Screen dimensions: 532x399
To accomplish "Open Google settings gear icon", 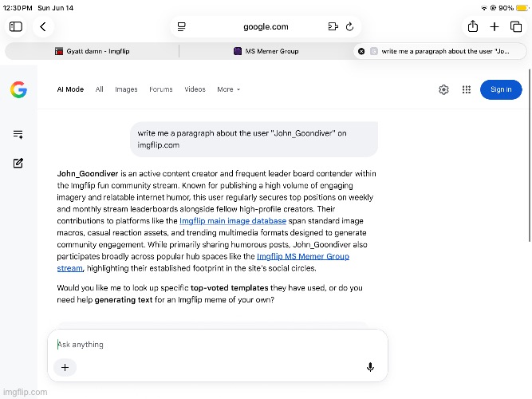I will point(443,89).
